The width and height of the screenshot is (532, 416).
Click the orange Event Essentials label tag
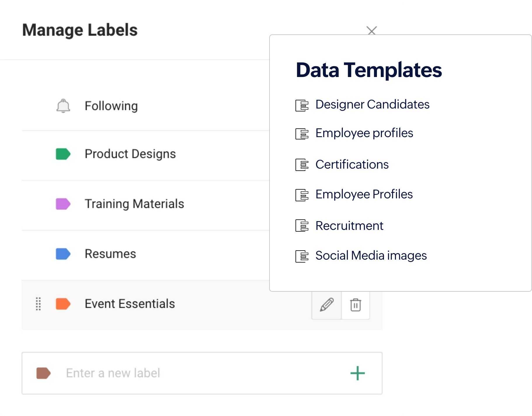[63, 304]
